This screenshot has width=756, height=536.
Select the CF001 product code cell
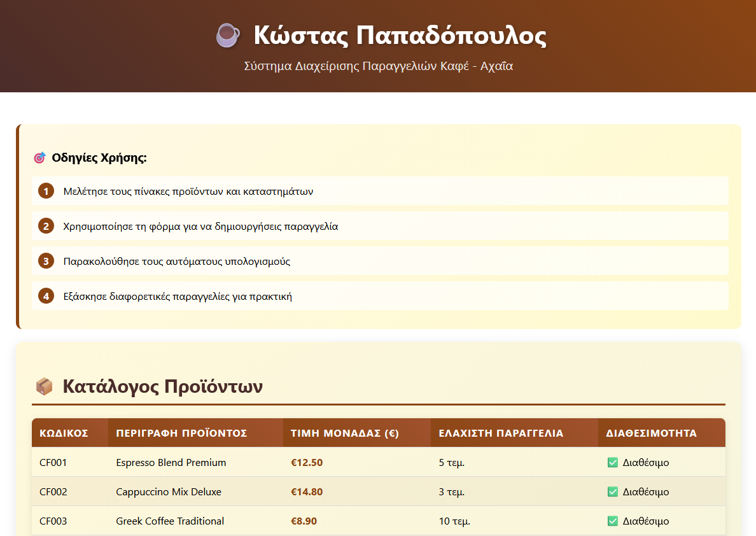point(53,463)
